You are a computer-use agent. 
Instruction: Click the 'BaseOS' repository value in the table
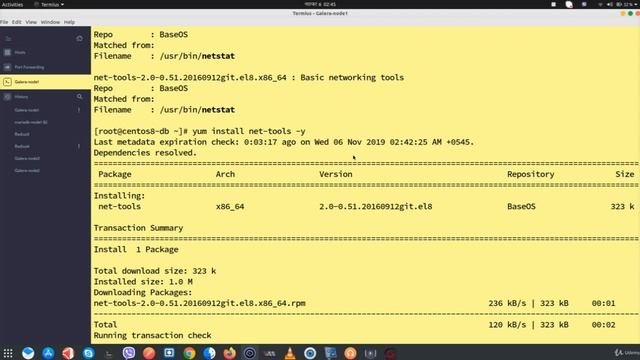point(521,206)
